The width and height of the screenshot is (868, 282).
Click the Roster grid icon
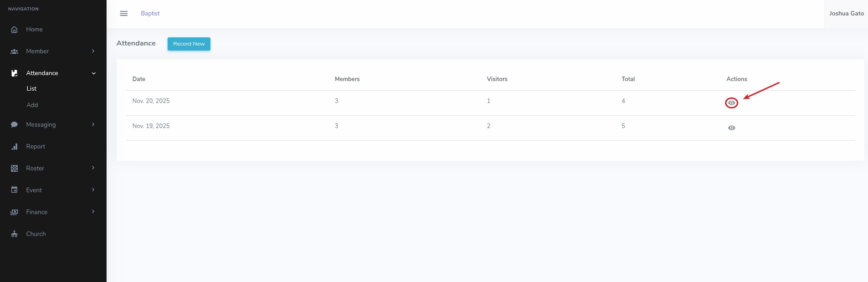click(14, 169)
